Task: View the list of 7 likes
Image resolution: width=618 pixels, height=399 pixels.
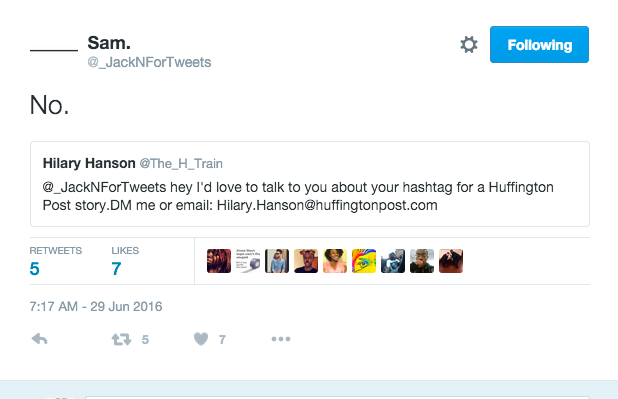Action: click(125, 261)
